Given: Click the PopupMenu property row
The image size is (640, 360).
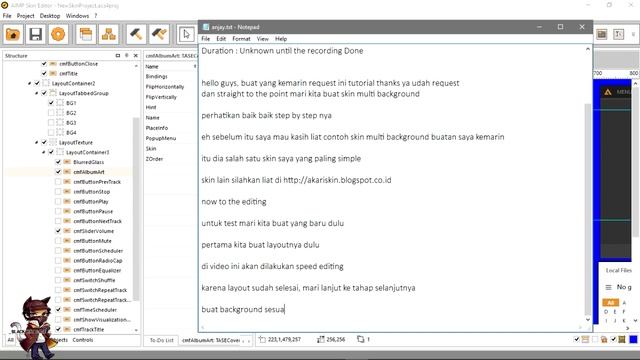Looking at the screenshot, I should pos(171,138).
